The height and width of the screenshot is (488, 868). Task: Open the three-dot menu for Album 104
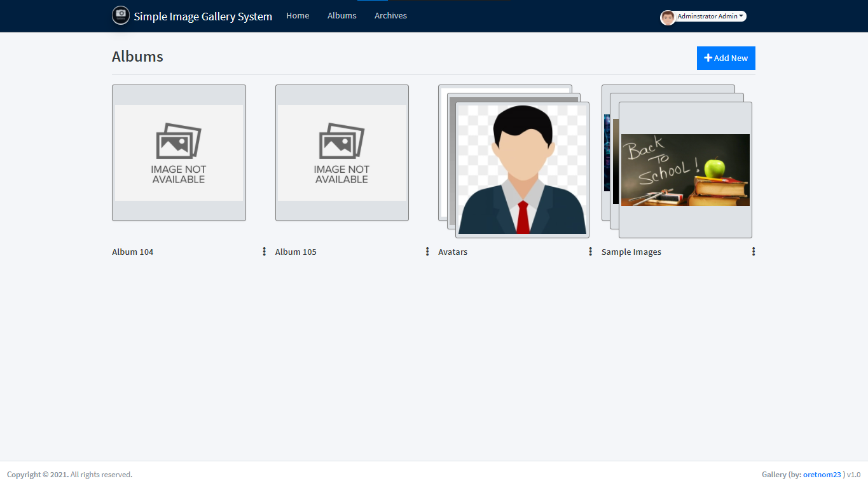[x=265, y=252]
